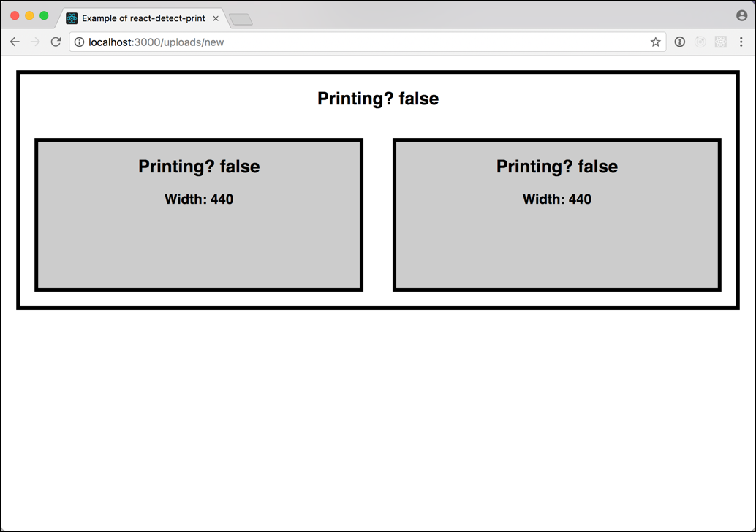
Task: Click the user profile icon at top right
Action: 742,15
